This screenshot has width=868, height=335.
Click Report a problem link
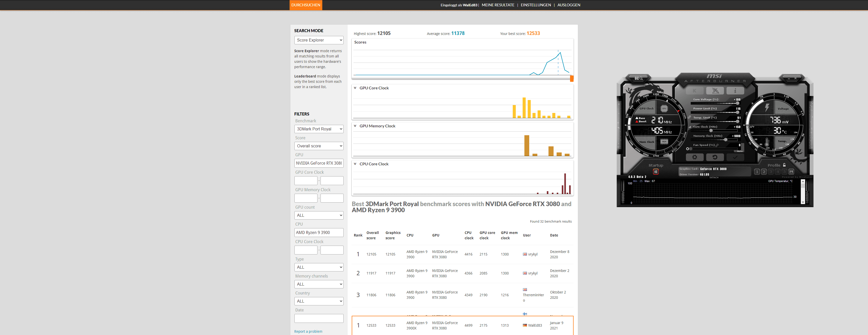[x=308, y=332]
